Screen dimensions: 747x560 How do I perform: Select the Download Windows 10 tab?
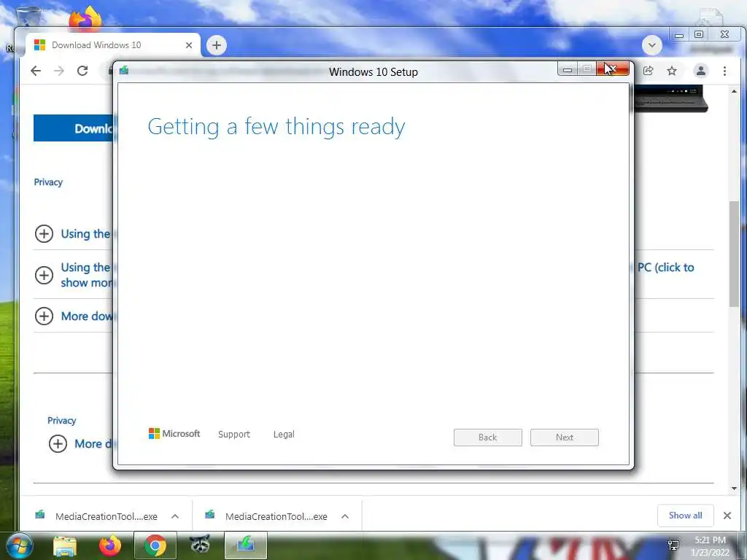(x=113, y=45)
